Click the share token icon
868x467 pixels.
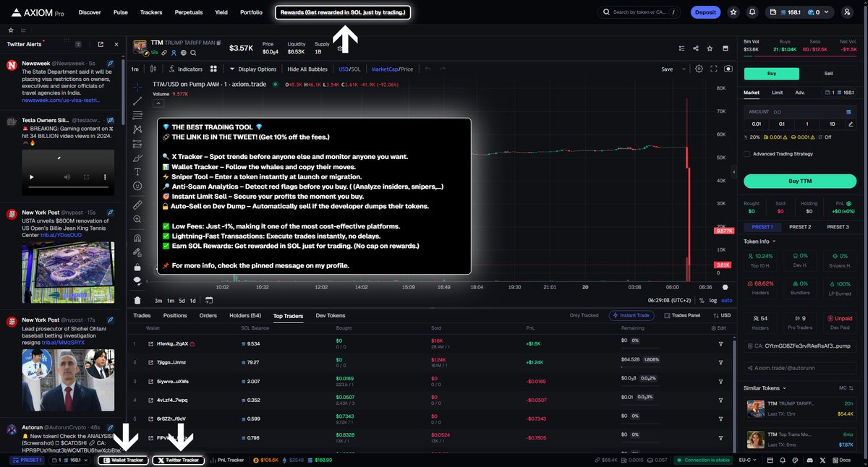tap(695, 48)
